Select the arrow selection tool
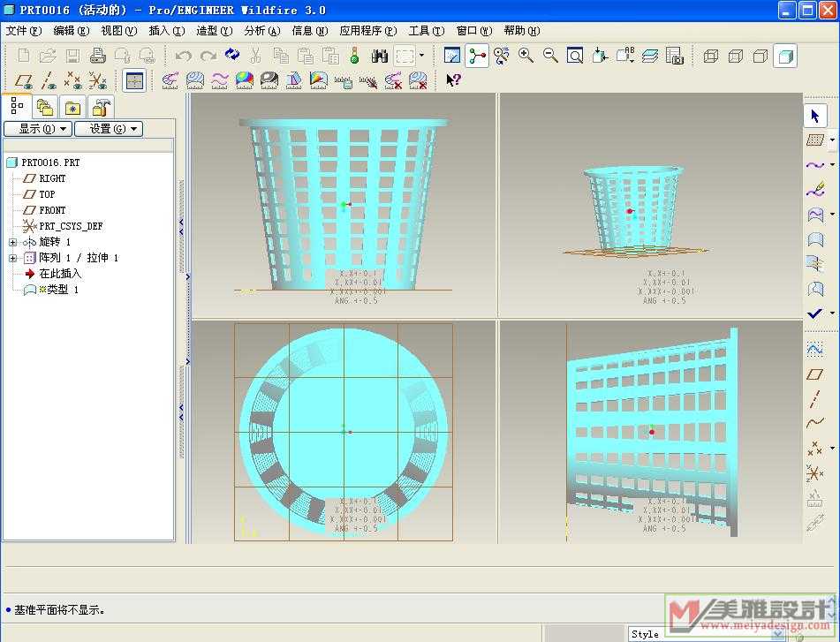840x642 pixels. tap(814, 117)
